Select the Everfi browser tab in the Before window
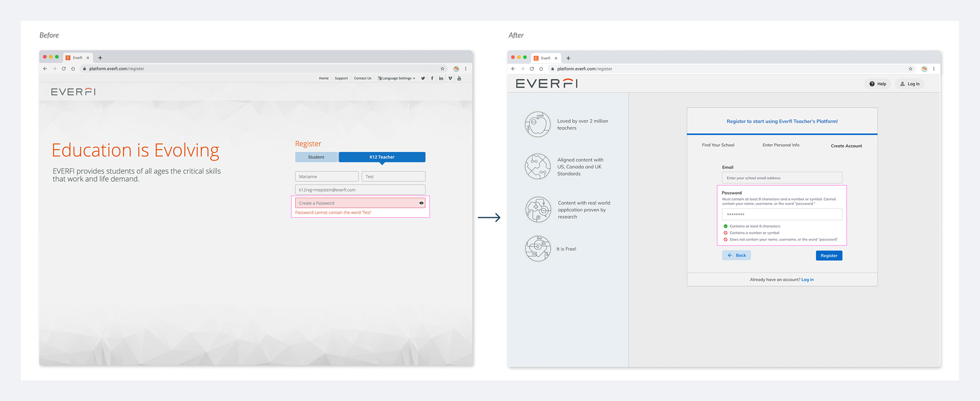This screenshot has height=401, width=980. [x=78, y=58]
